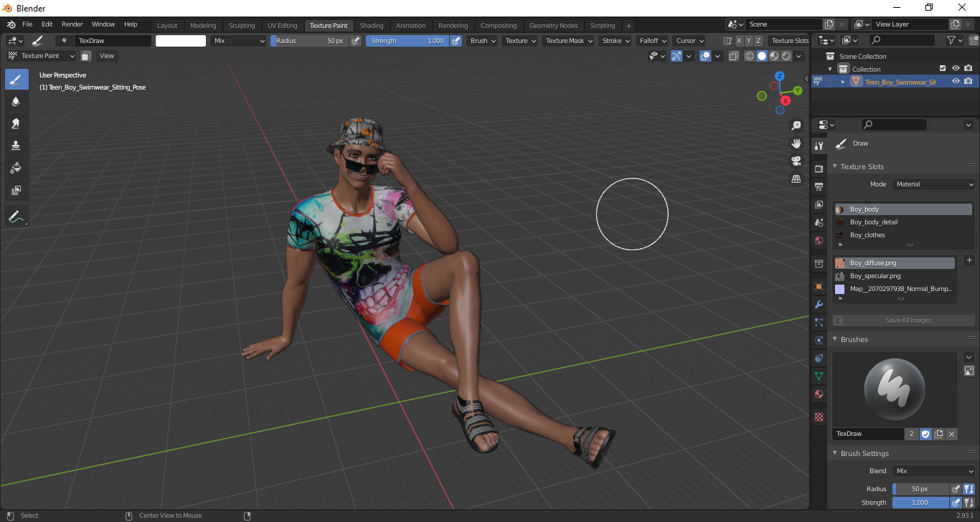The image size is (980, 522).
Task: Open the View Layer properties tab
Action: tap(819, 204)
